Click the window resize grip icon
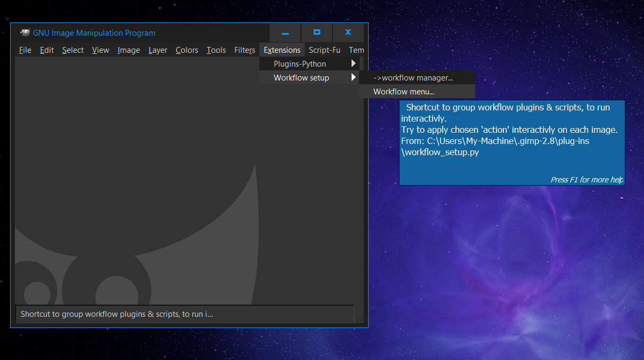Image resolution: width=644 pixels, height=360 pixels. click(x=360, y=318)
